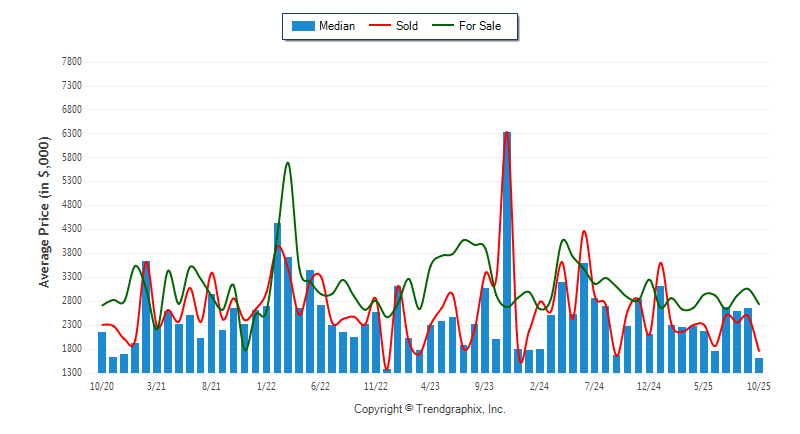
Task: Click the blue Median legend swatch
Action: 303,26
